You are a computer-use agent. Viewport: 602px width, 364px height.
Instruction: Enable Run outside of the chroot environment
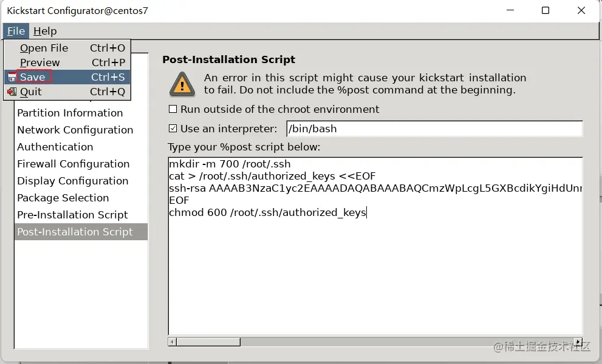pos(173,109)
